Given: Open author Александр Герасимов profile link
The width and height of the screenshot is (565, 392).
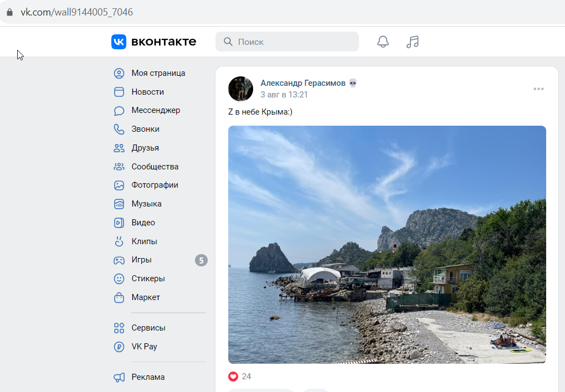Looking at the screenshot, I should coord(303,83).
